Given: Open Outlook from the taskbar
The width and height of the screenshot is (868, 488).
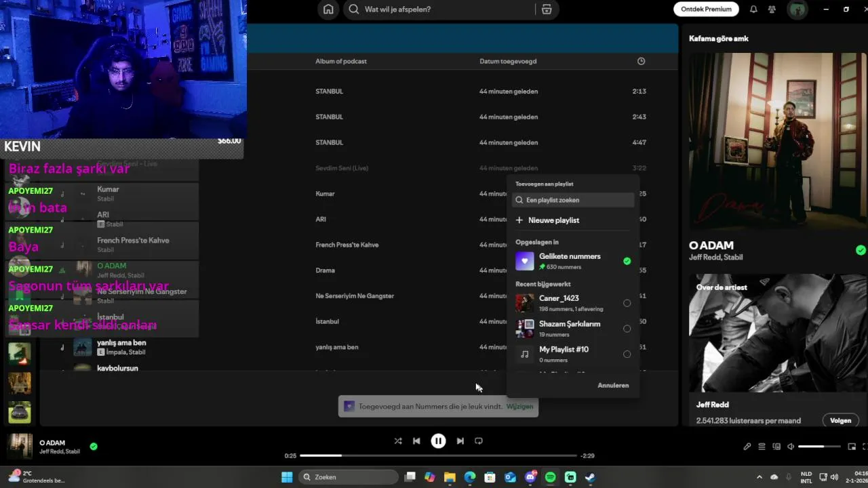Looking at the screenshot, I should [510, 477].
